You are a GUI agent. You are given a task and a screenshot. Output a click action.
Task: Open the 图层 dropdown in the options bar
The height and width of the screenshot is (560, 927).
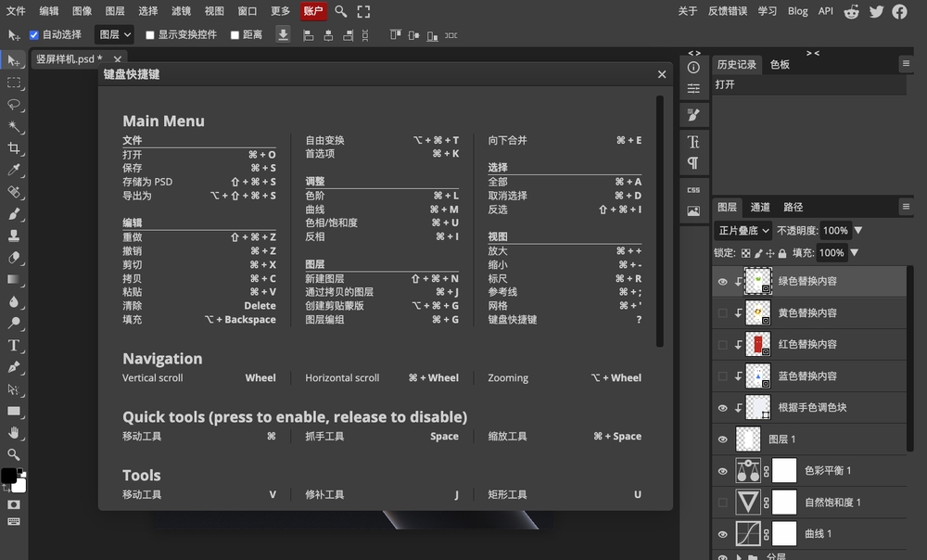[x=114, y=35]
